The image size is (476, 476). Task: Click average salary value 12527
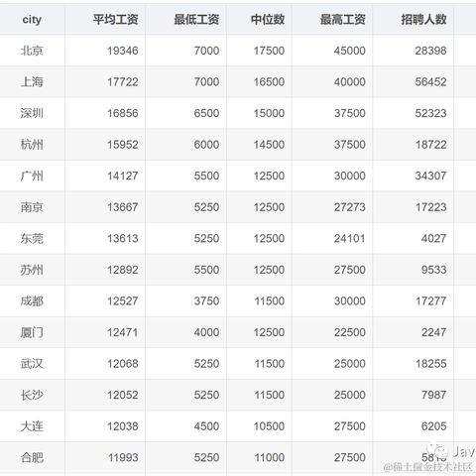[123, 301]
